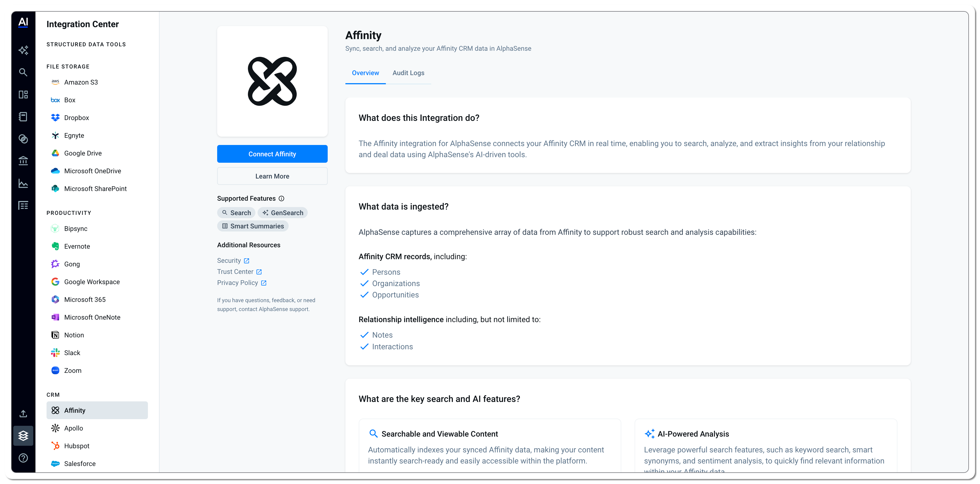The width and height of the screenshot is (980, 484).
Task: Select Microsoft OneNote integration
Action: point(97,317)
